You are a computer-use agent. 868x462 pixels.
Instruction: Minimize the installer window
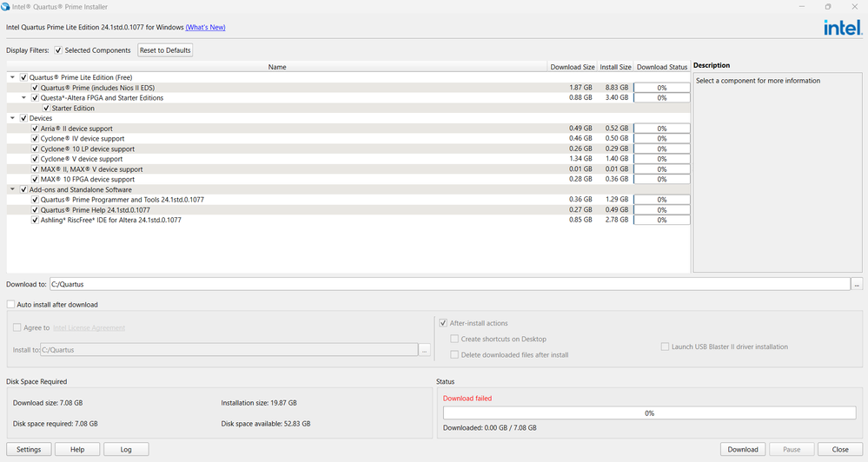[802, 7]
